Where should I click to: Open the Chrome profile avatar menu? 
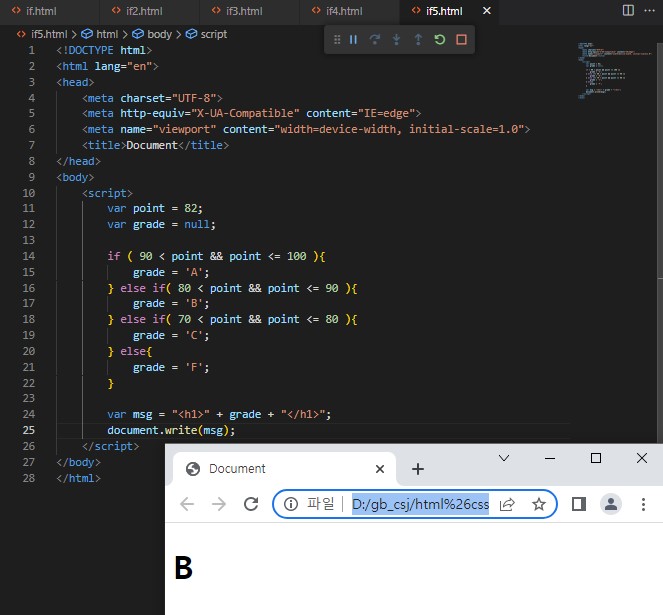[x=611, y=504]
